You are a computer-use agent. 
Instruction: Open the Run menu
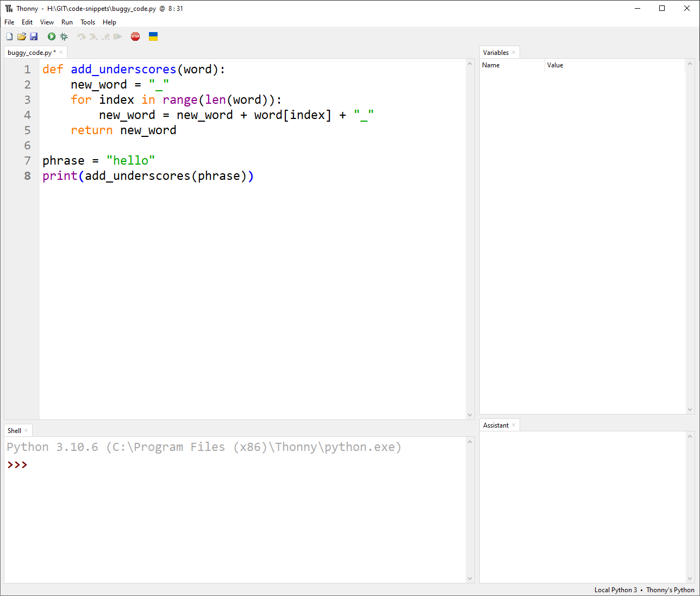pos(67,22)
